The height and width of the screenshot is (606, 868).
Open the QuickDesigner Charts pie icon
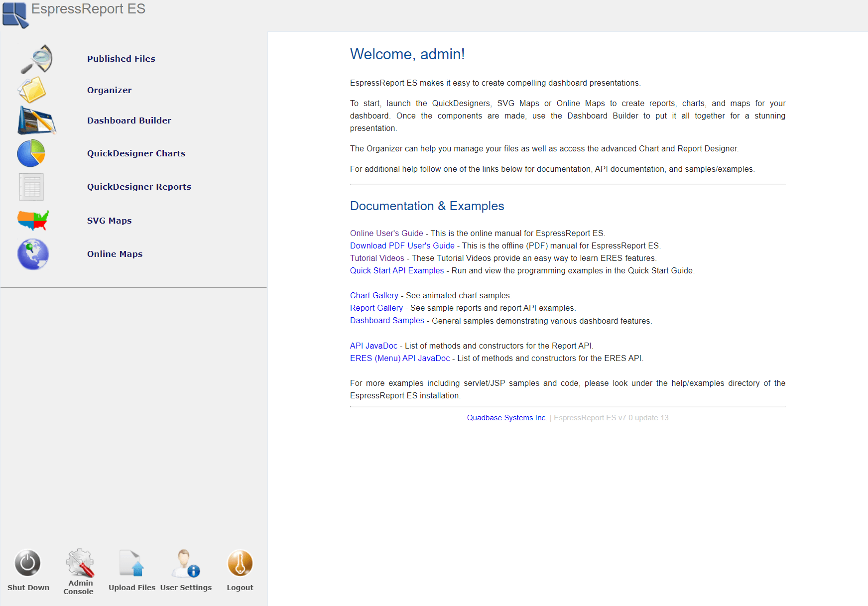(31, 153)
